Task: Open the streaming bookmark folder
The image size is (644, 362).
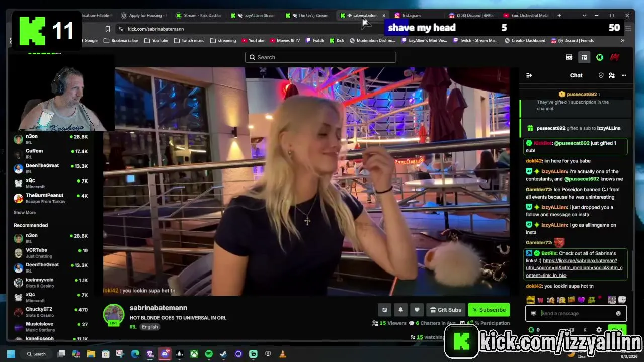Action: (x=223, y=41)
